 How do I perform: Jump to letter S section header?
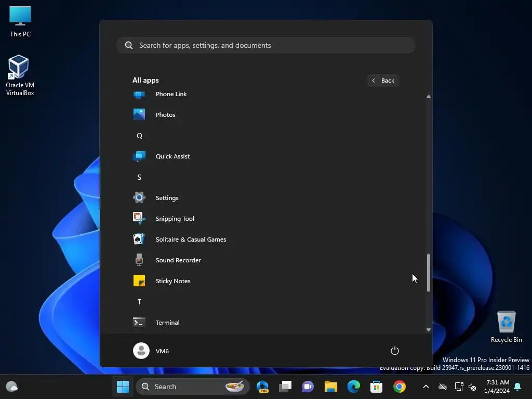pyautogui.click(x=139, y=177)
